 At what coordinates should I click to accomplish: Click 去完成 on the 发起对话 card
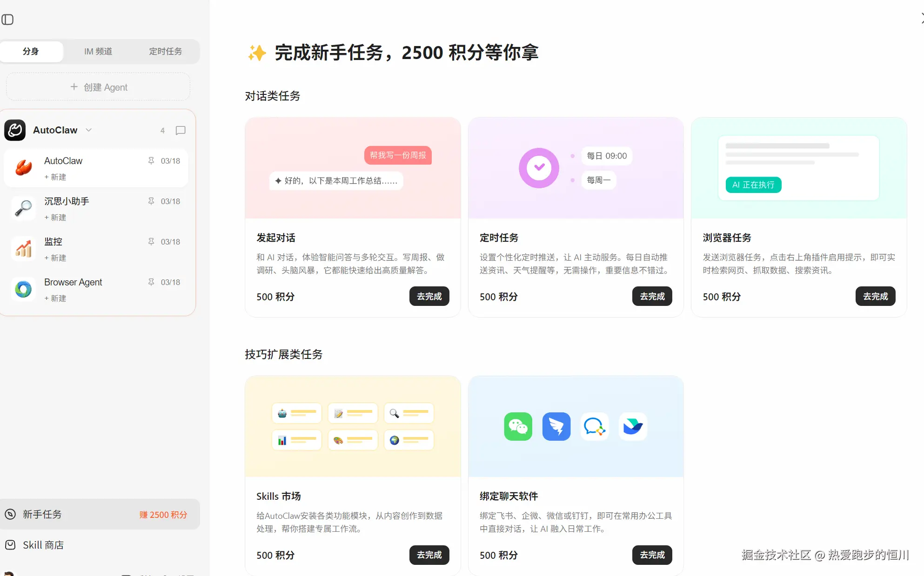coord(429,296)
